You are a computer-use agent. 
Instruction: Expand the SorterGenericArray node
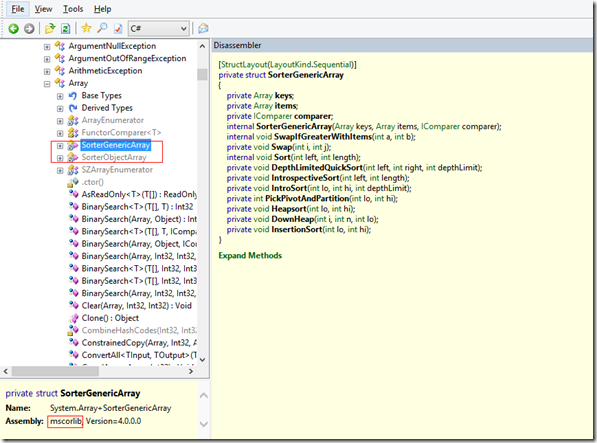(60, 146)
